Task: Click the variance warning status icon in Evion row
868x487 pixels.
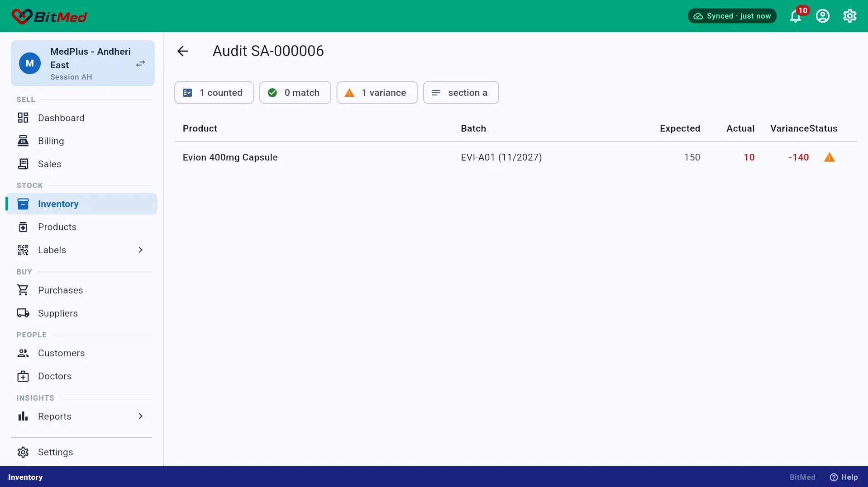Action: point(829,157)
